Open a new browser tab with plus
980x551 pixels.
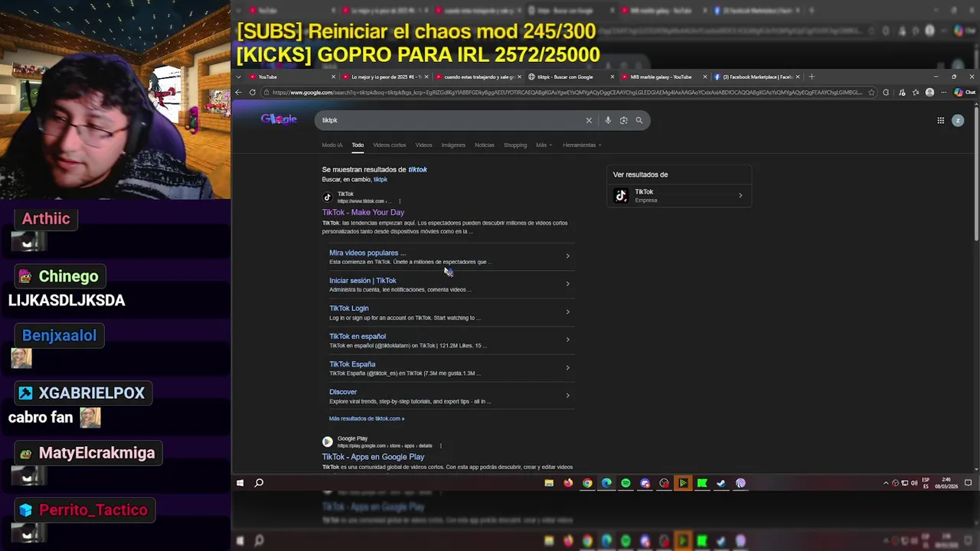click(x=812, y=77)
